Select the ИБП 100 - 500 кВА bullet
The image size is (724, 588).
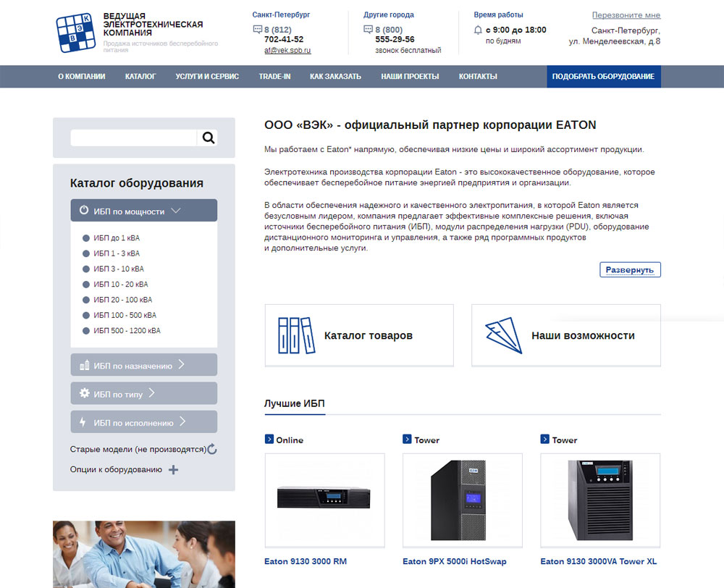tap(86, 316)
